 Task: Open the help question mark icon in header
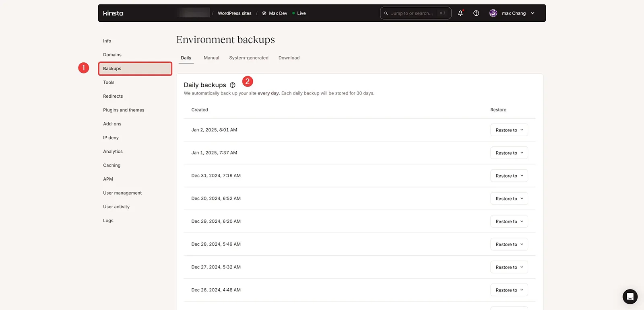tap(476, 13)
